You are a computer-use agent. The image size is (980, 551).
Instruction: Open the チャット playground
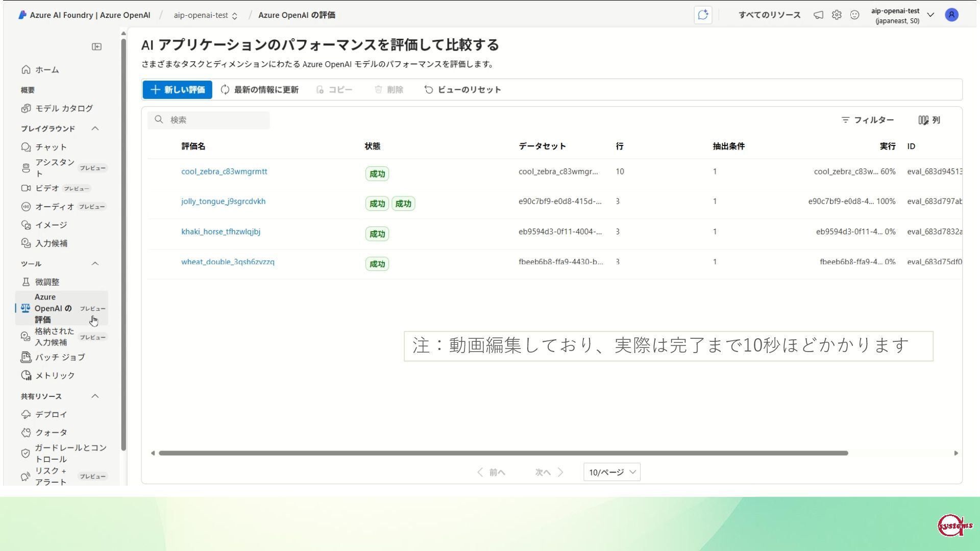point(44,147)
